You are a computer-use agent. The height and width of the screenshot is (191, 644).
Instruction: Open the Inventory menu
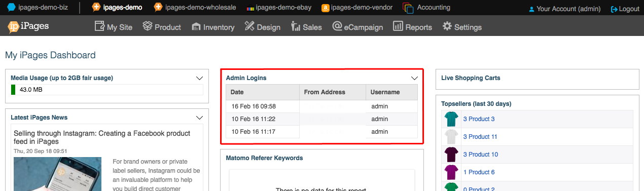[x=213, y=26]
